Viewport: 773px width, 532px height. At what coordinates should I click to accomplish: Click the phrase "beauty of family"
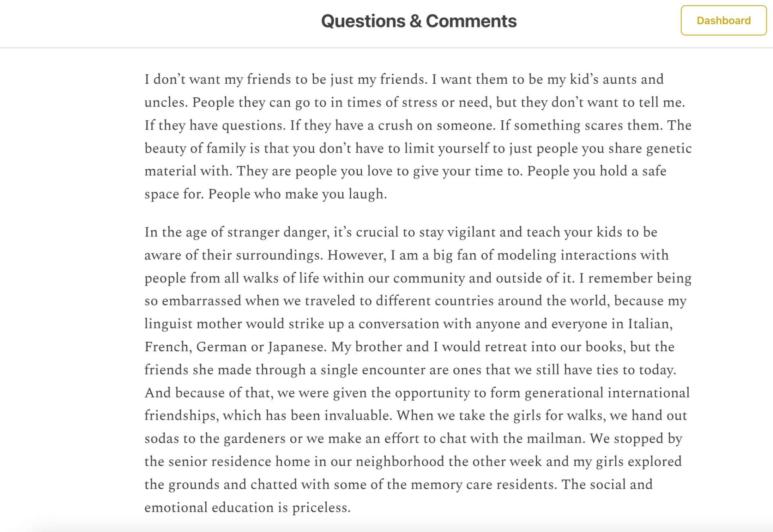(195, 148)
